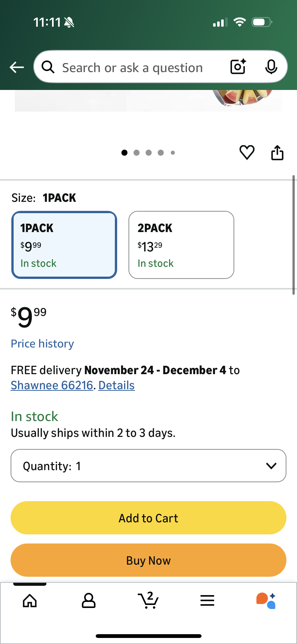
Task: Tap the microphone voice search icon
Action: click(x=271, y=67)
